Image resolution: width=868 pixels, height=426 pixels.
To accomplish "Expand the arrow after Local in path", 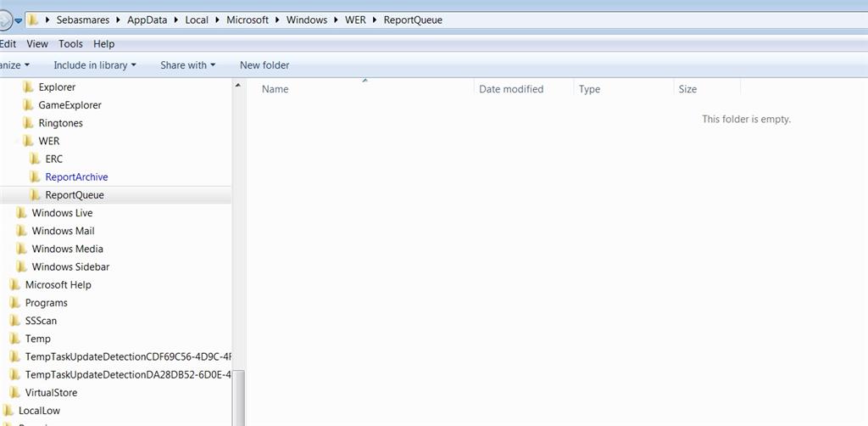I will (218, 20).
